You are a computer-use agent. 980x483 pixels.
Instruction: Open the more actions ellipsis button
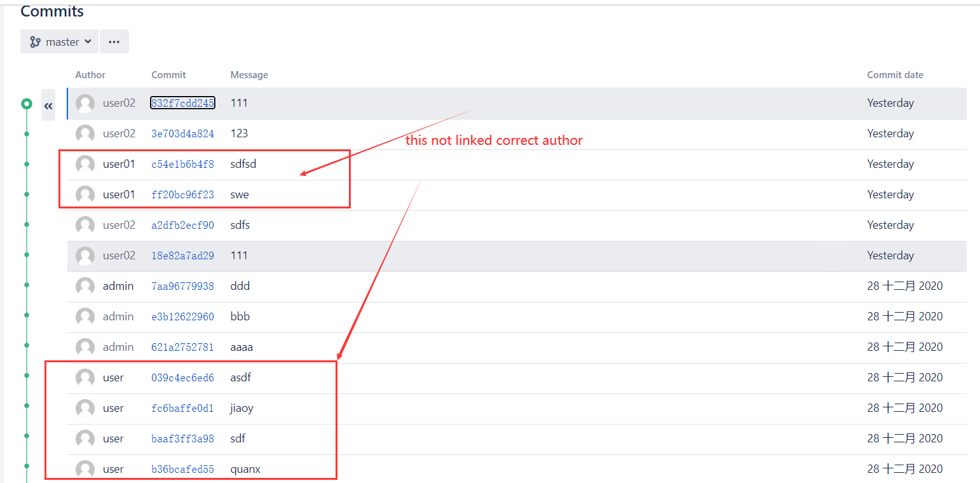coord(114,41)
